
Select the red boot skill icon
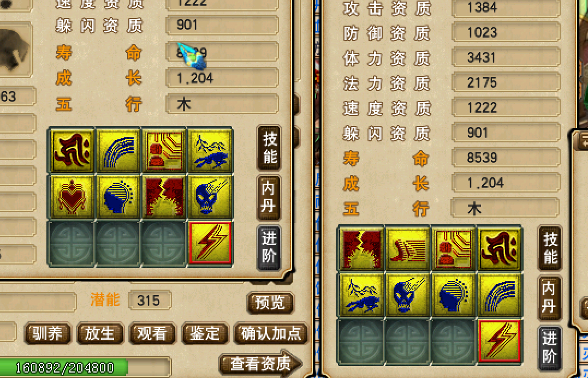[x=408, y=248]
